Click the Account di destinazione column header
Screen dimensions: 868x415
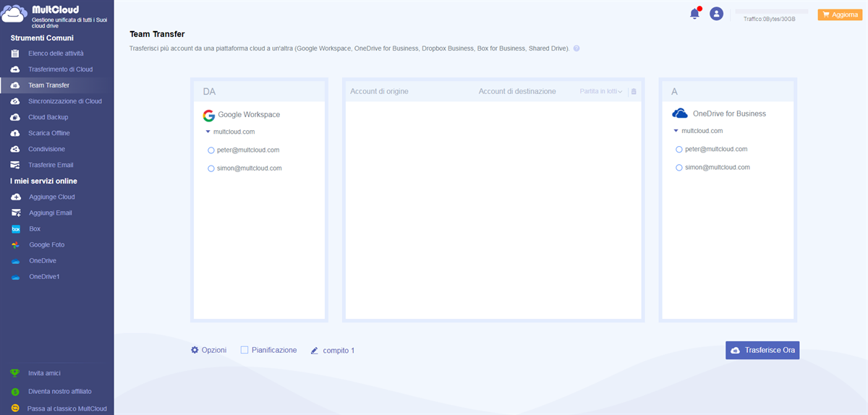(517, 92)
